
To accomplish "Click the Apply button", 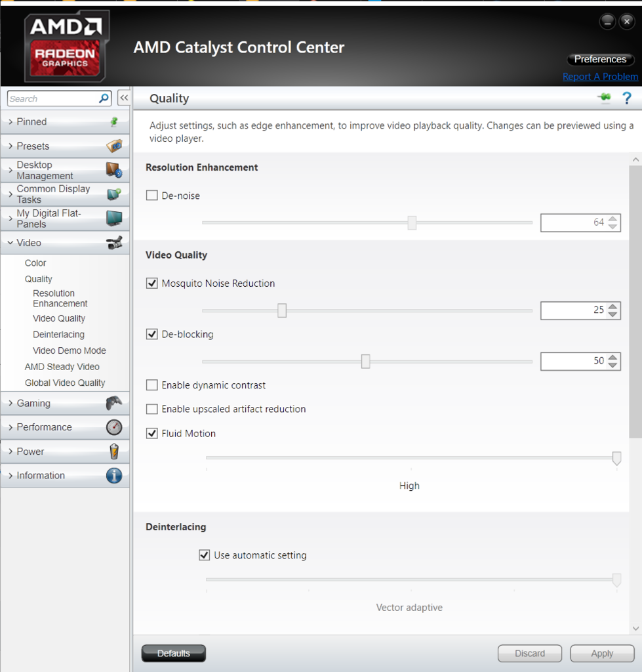I will click(x=602, y=653).
